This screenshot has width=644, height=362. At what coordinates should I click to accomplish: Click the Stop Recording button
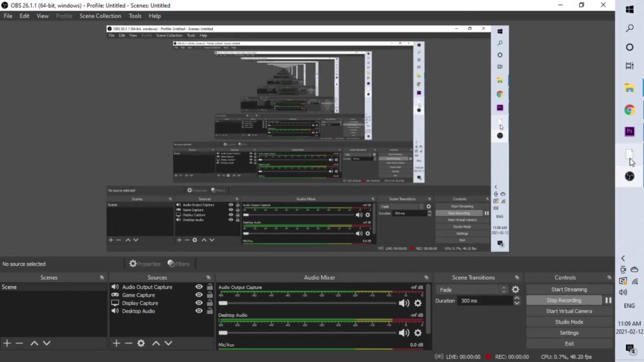[x=563, y=300]
